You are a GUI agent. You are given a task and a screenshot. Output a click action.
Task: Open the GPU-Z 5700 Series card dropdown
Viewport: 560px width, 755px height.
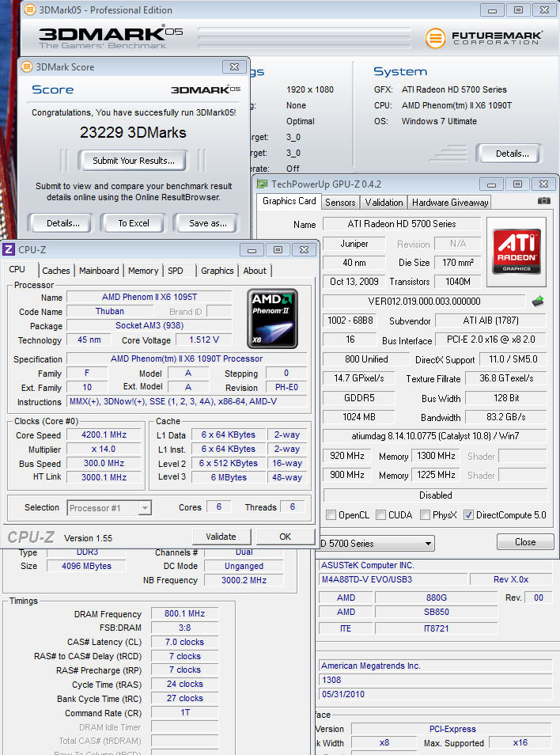377,543
